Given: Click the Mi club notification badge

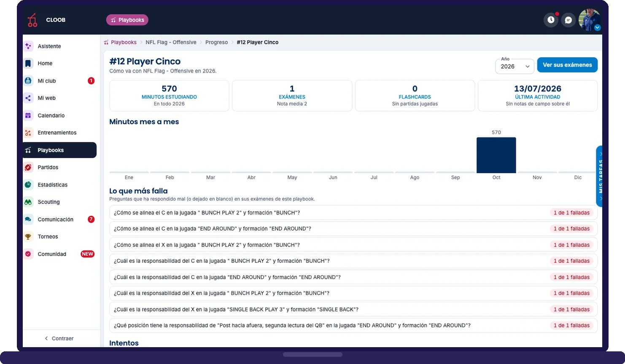Looking at the screenshot, I should [91, 80].
